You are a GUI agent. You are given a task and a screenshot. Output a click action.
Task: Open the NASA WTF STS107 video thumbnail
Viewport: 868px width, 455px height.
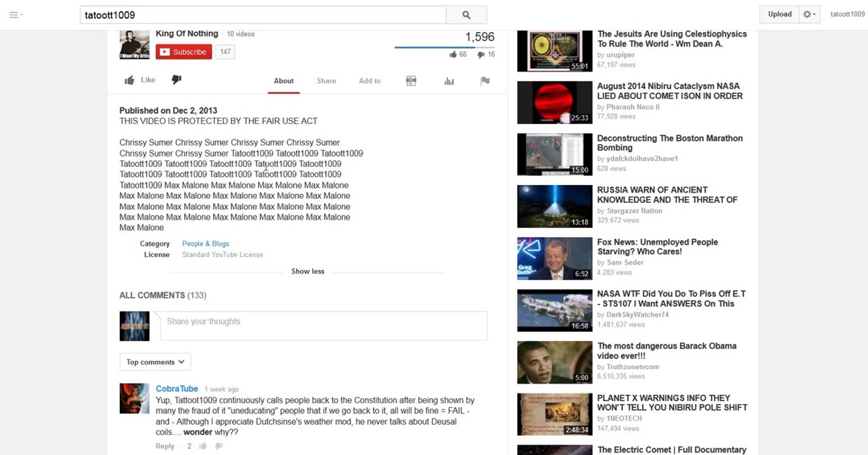[x=554, y=311]
